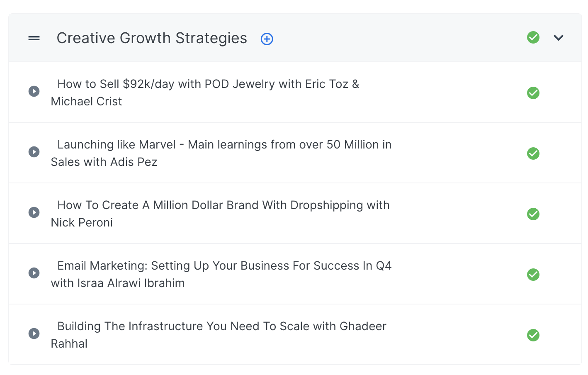Toggle completion check for POD Jewelry lesson
588x375 pixels.
533,93
